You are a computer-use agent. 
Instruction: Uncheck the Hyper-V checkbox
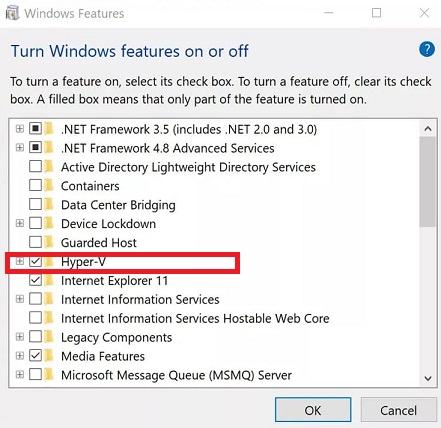coord(35,261)
